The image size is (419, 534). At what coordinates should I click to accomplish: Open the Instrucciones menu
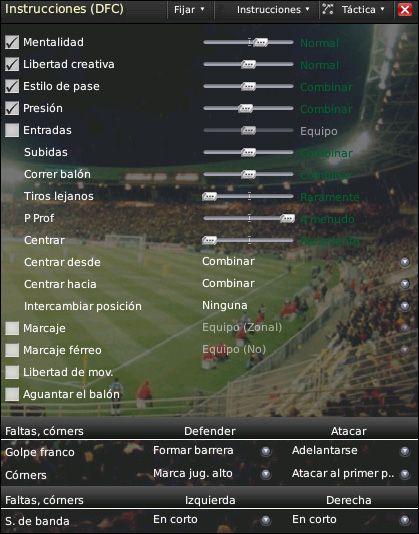click(x=273, y=10)
